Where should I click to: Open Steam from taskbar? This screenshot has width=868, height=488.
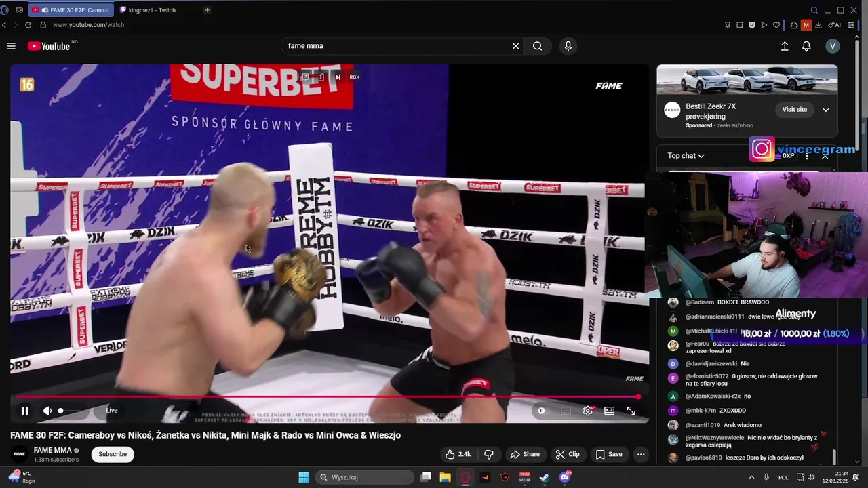tap(545, 477)
